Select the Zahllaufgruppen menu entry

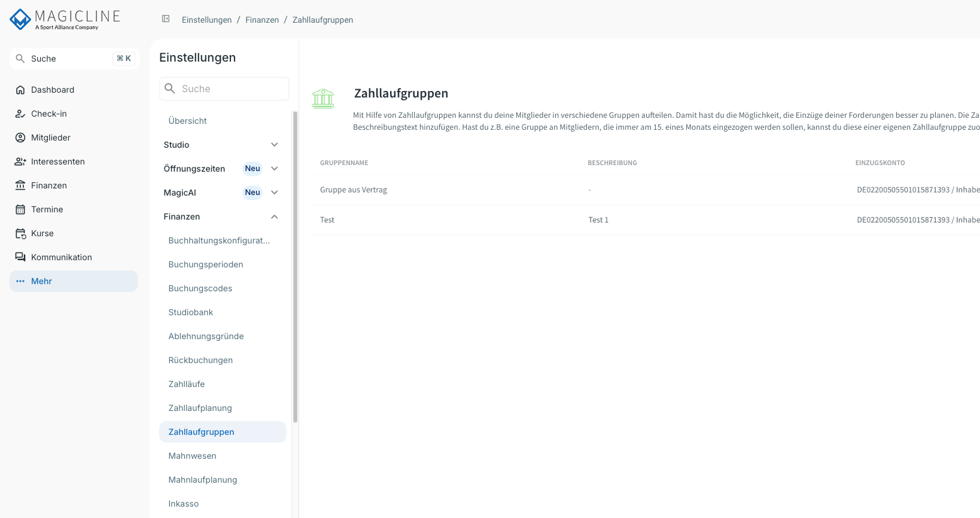(223, 432)
